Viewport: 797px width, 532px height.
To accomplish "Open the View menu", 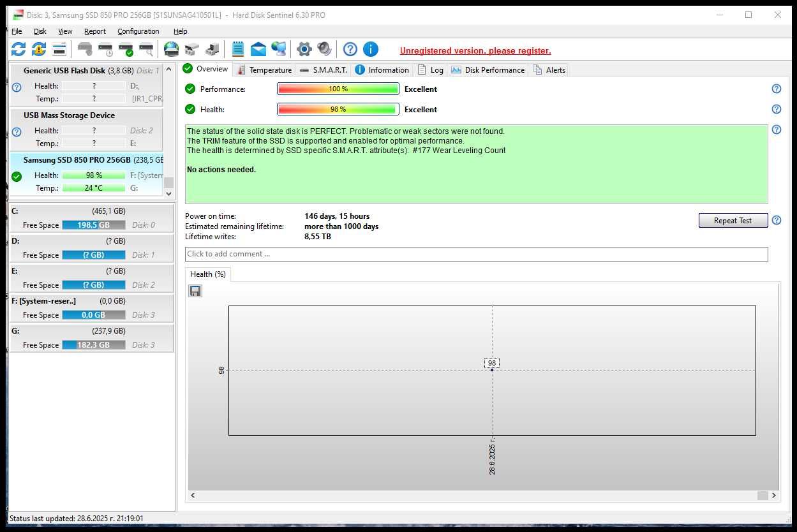I will click(65, 31).
